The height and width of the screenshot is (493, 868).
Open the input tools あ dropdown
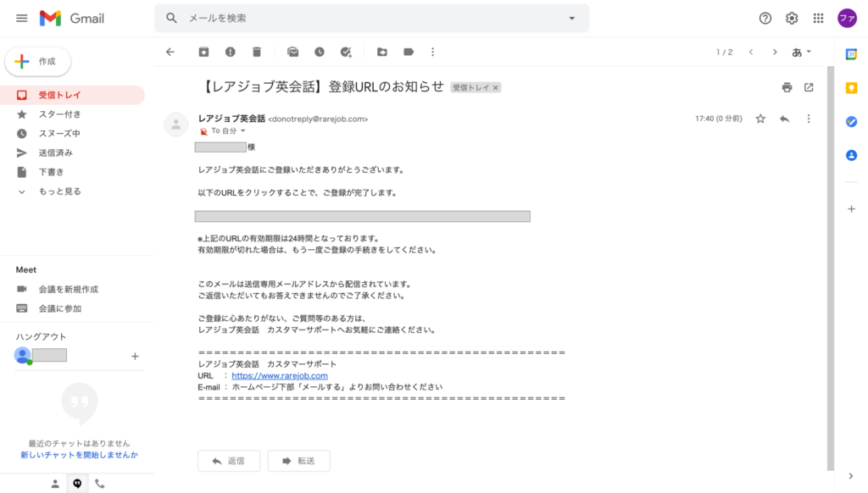pos(801,52)
